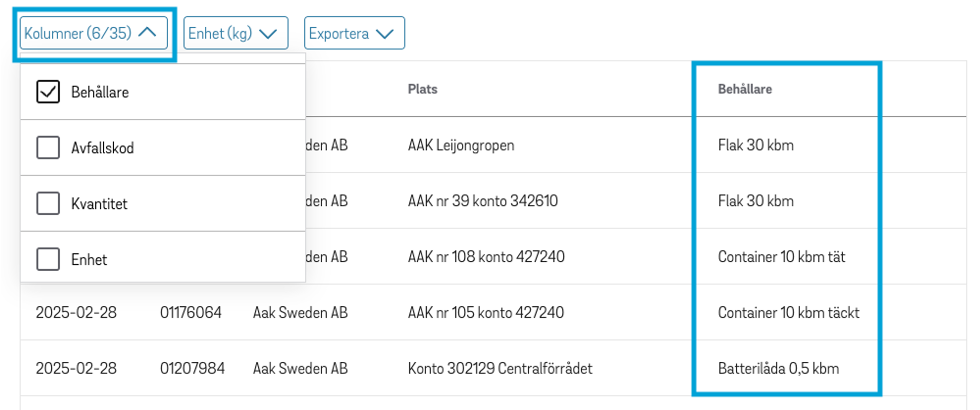Click order number 01207984
Image resolution: width=980 pixels, height=410 pixels.
192,369
